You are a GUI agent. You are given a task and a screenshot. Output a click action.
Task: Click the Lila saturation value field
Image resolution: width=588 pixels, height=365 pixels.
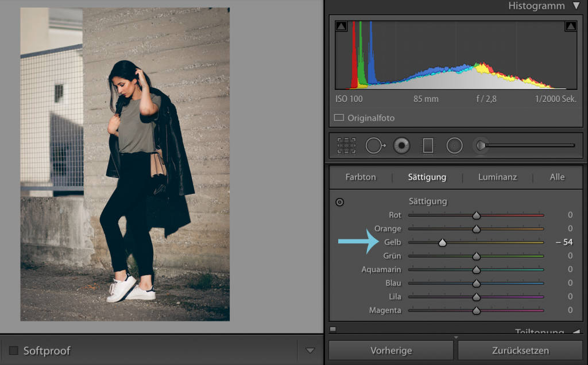tap(570, 297)
